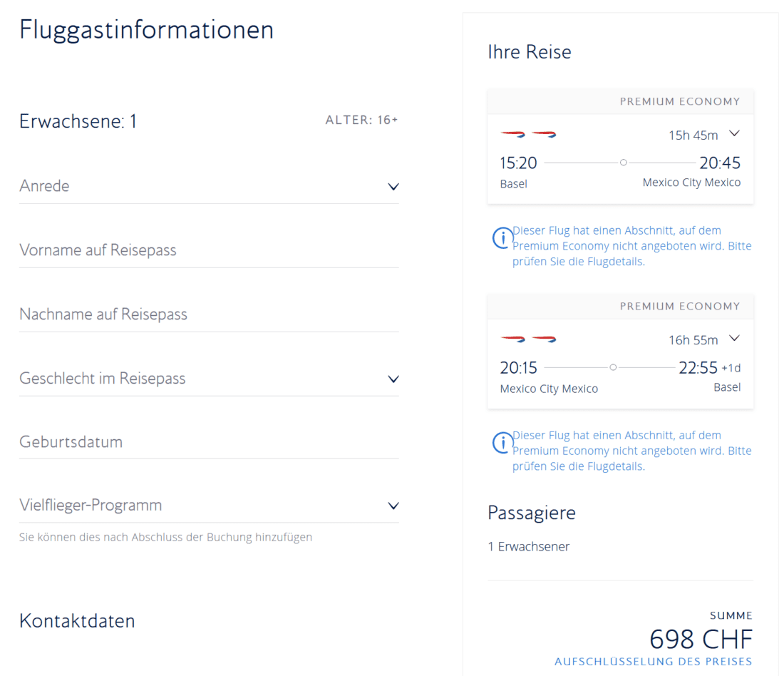The height and width of the screenshot is (676, 784).
Task: Click the 698 CHF total price
Action: pyautogui.click(x=701, y=638)
